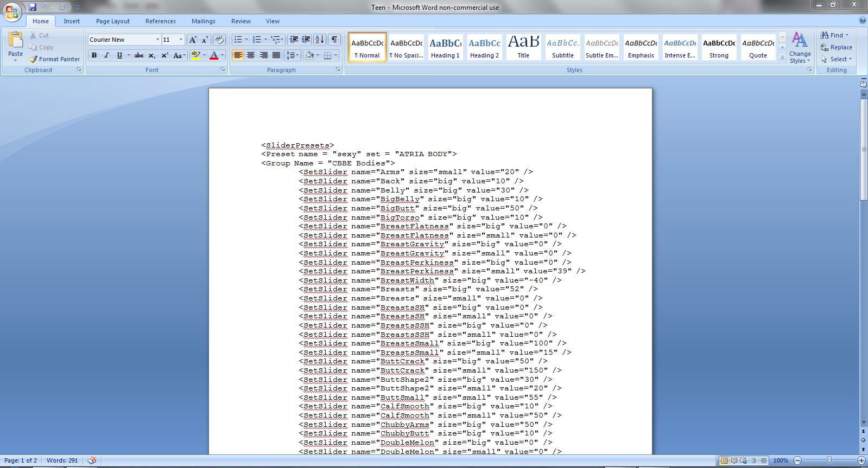The height and width of the screenshot is (468, 868).
Task: Insert a numbered list
Action: pyautogui.click(x=257, y=40)
